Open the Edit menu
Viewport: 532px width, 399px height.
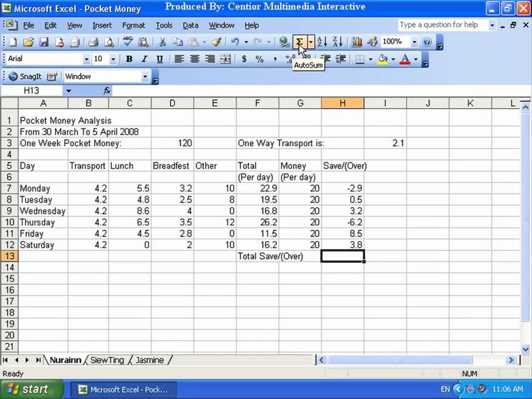coord(50,25)
